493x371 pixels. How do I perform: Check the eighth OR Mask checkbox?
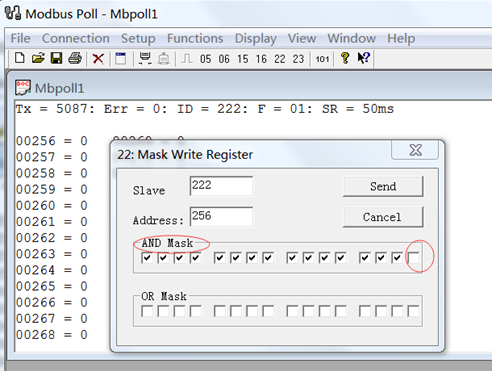coord(268,311)
